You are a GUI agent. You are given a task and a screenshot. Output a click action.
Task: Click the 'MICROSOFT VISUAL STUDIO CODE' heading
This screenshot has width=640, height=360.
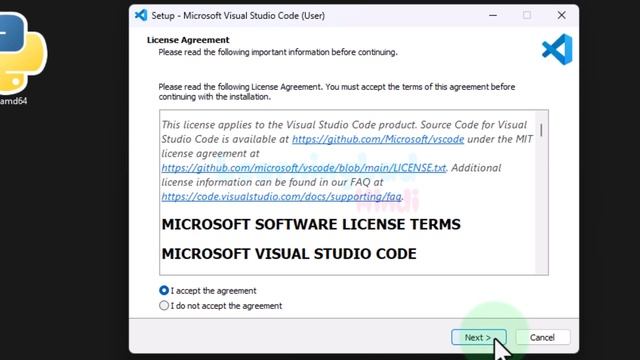[289, 254]
